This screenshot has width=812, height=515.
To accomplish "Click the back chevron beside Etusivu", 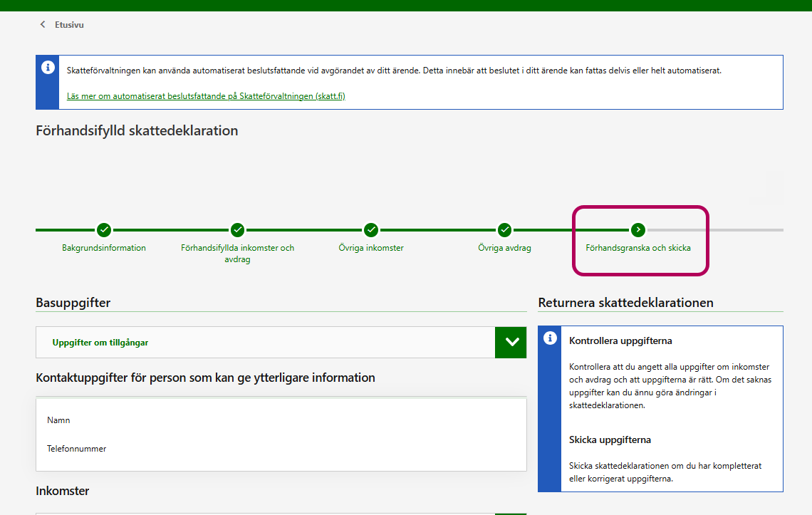I will point(43,25).
